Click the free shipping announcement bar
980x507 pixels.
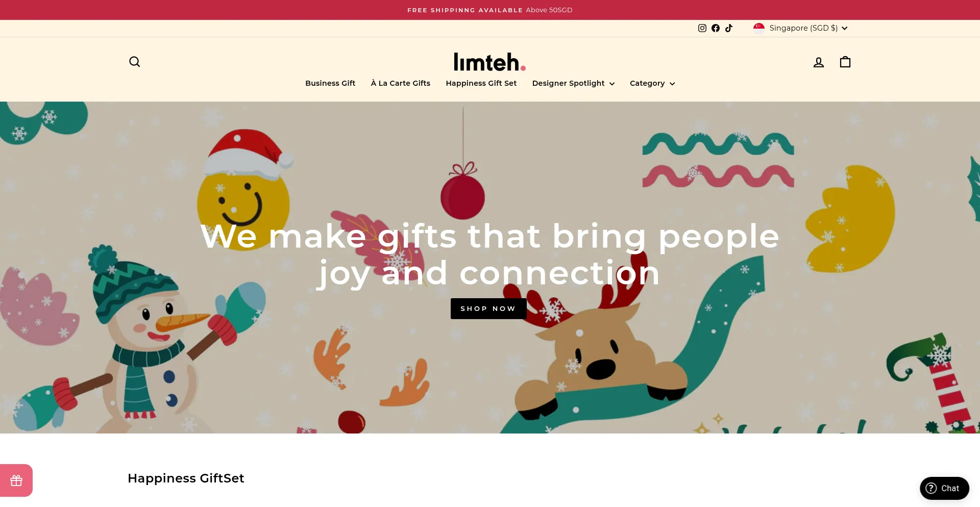(490, 10)
